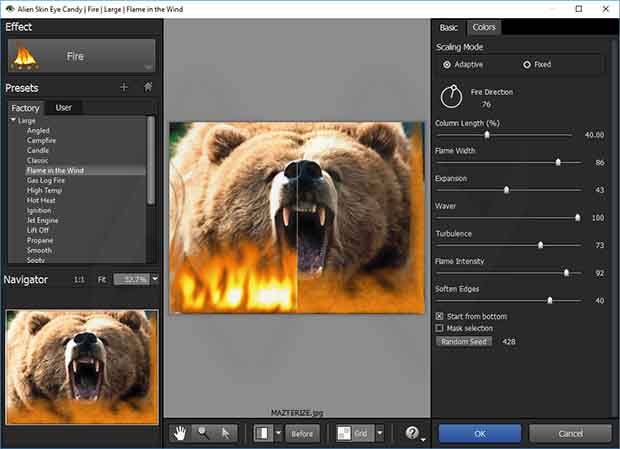Select the arrow pointer tool
This screenshot has height=449, width=620.
[226, 433]
